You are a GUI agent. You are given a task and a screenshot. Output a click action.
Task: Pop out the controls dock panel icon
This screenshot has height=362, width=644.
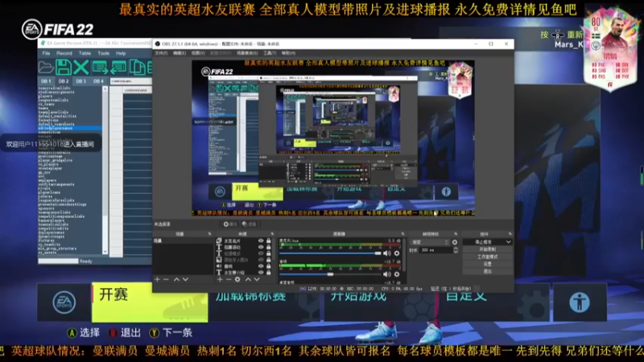point(510,234)
